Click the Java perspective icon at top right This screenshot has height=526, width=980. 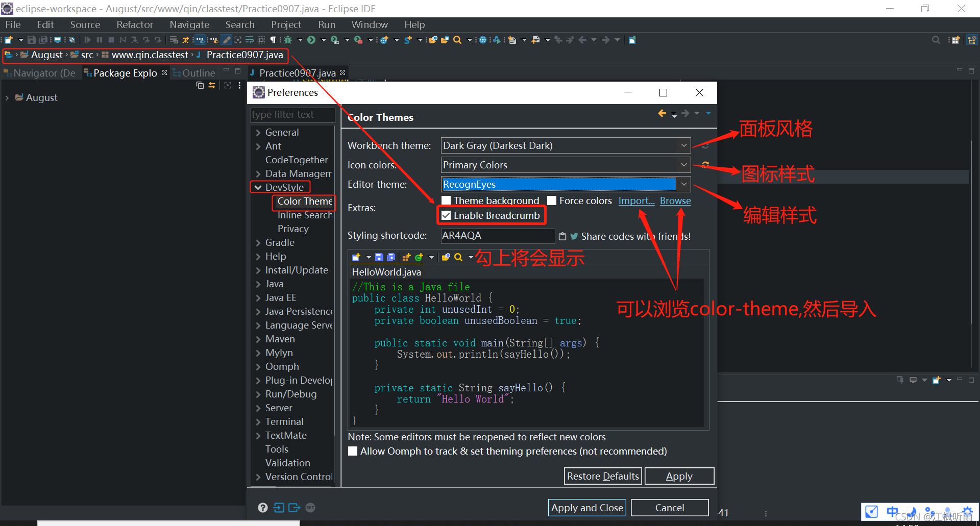[x=972, y=40]
